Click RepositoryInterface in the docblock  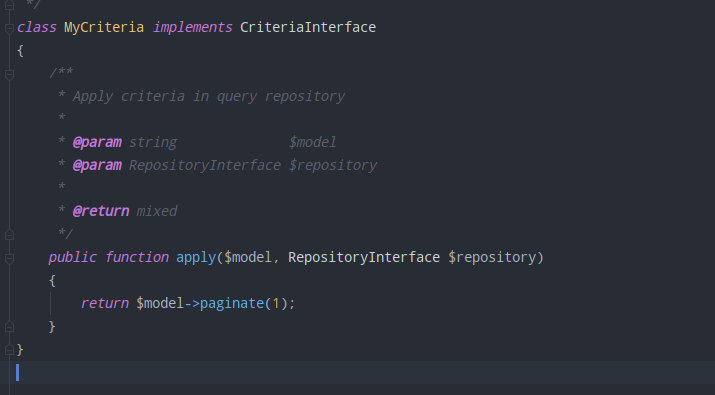coord(205,165)
